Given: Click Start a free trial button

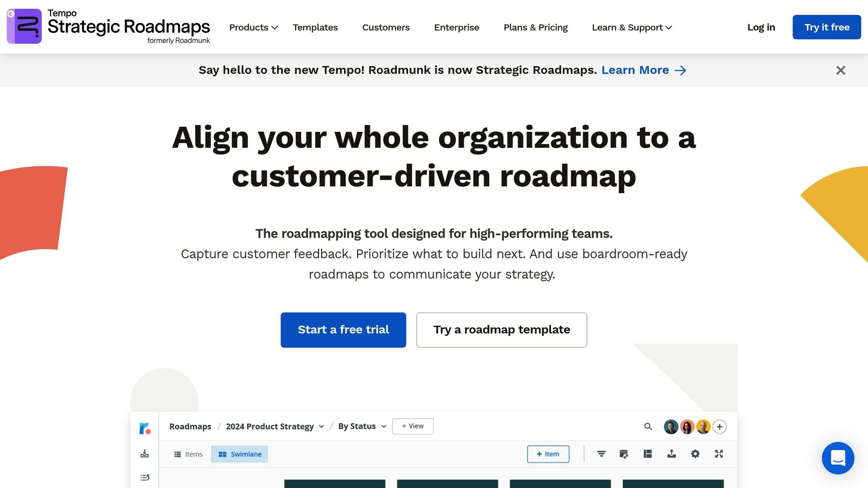Looking at the screenshot, I should coord(343,330).
